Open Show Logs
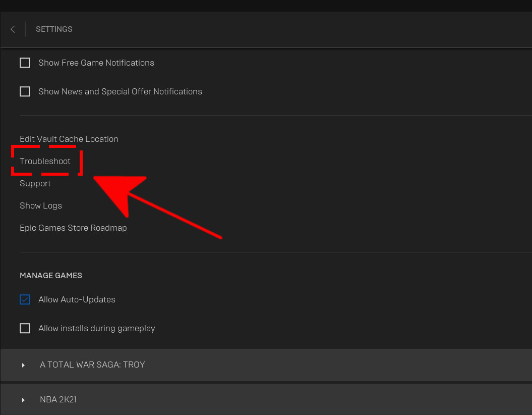The height and width of the screenshot is (415, 532). [40, 205]
